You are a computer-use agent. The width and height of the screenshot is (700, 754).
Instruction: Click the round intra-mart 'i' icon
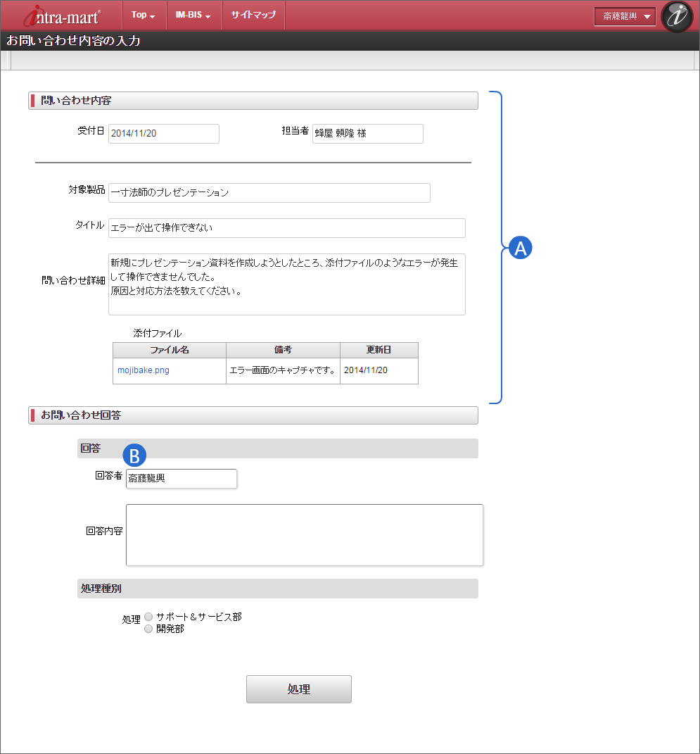coord(677,16)
